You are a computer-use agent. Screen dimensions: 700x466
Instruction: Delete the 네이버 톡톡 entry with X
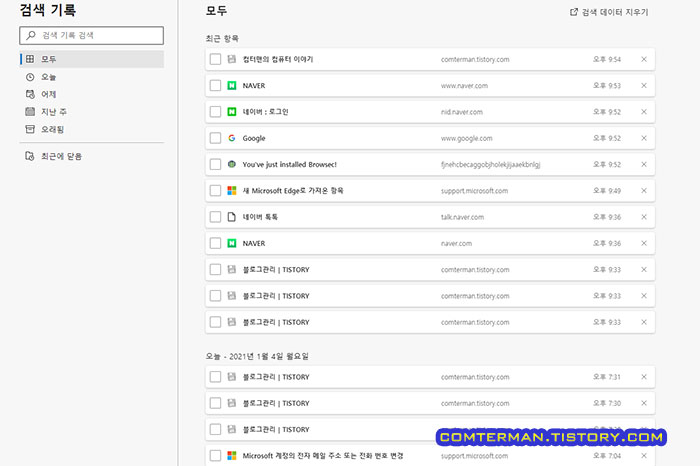pyautogui.click(x=644, y=217)
